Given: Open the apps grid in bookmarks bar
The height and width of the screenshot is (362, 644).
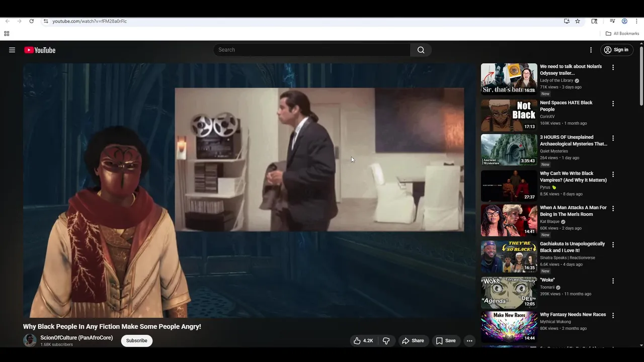Looking at the screenshot, I should [7, 34].
